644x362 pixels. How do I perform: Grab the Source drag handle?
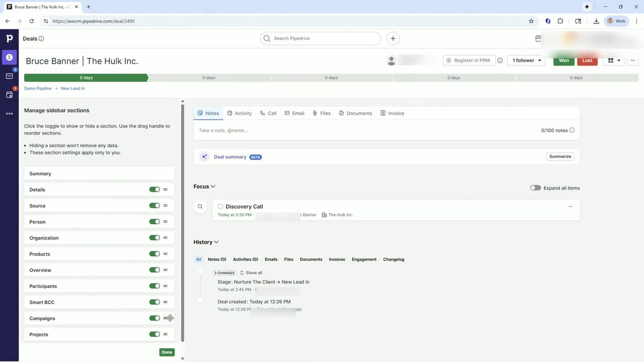pyautogui.click(x=165, y=206)
